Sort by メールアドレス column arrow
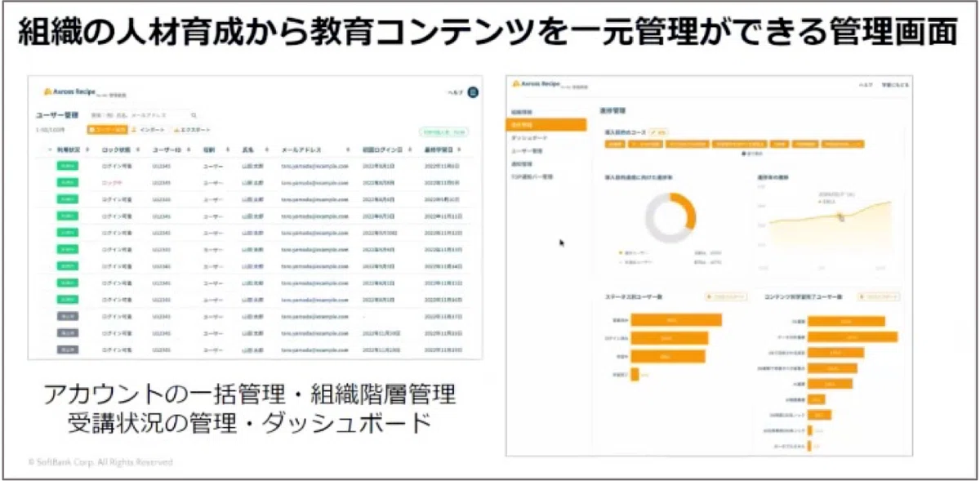Screen dimensions: 980x481 [x=348, y=150]
